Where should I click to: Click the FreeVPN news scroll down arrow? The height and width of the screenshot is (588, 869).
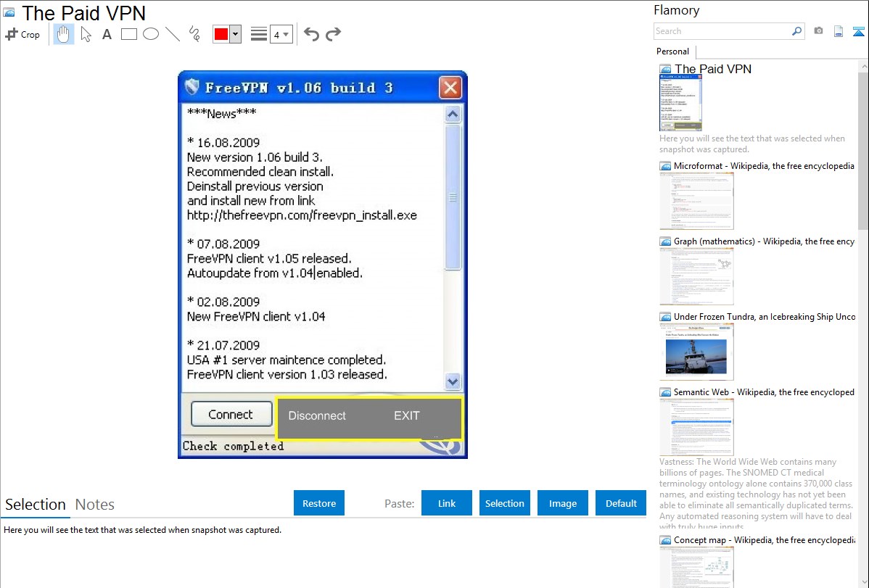point(453,381)
